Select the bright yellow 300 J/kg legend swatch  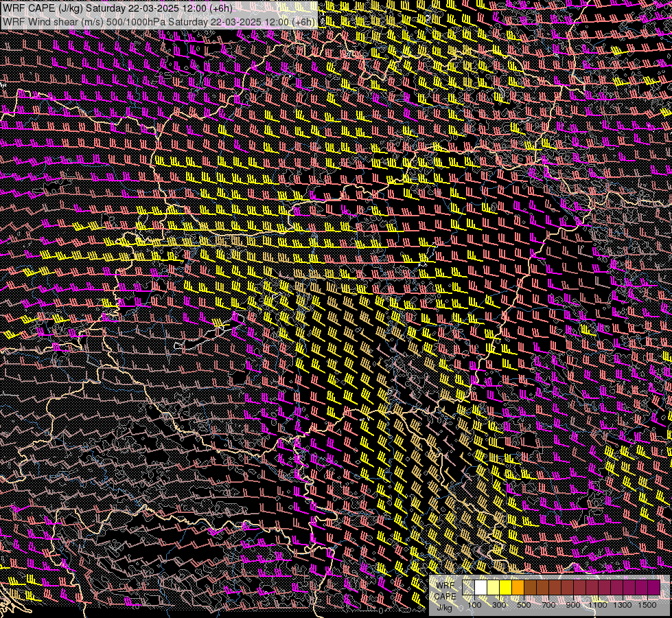click(x=506, y=588)
